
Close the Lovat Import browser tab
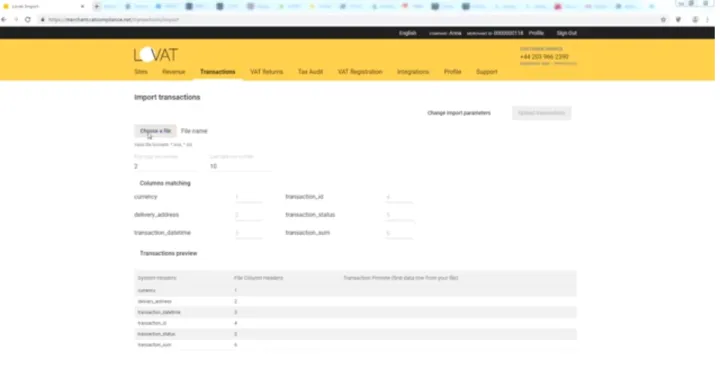(82, 6)
